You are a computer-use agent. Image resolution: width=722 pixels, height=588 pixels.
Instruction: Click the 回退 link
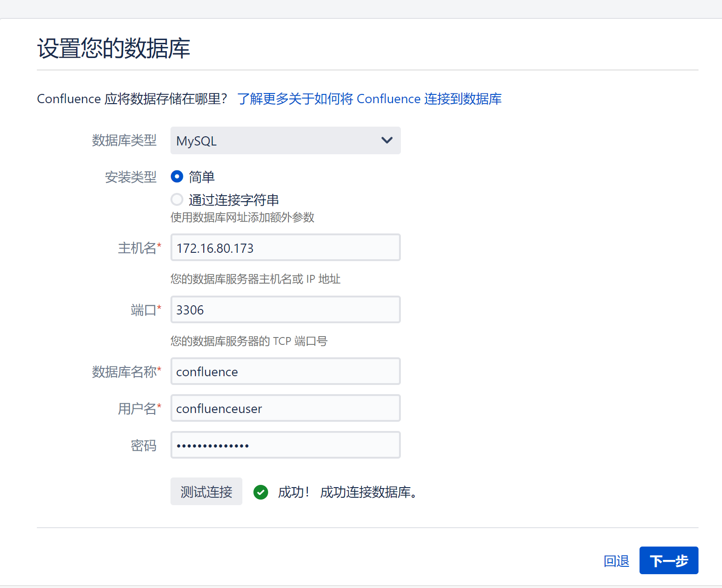click(x=616, y=561)
